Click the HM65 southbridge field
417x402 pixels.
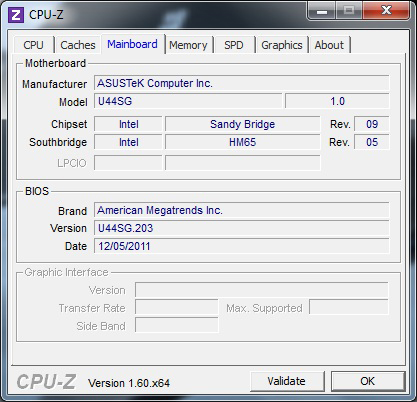tap(243, 142)
